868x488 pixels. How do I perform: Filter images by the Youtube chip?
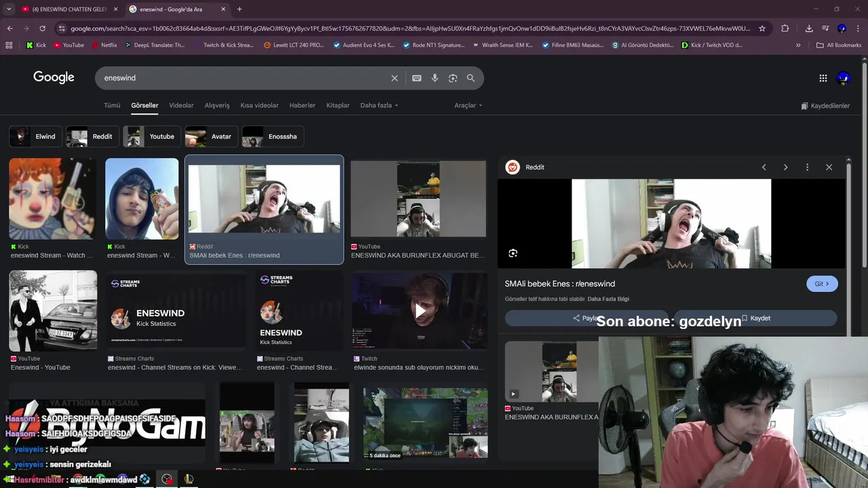pyautogui.click(x=152, y=136)
